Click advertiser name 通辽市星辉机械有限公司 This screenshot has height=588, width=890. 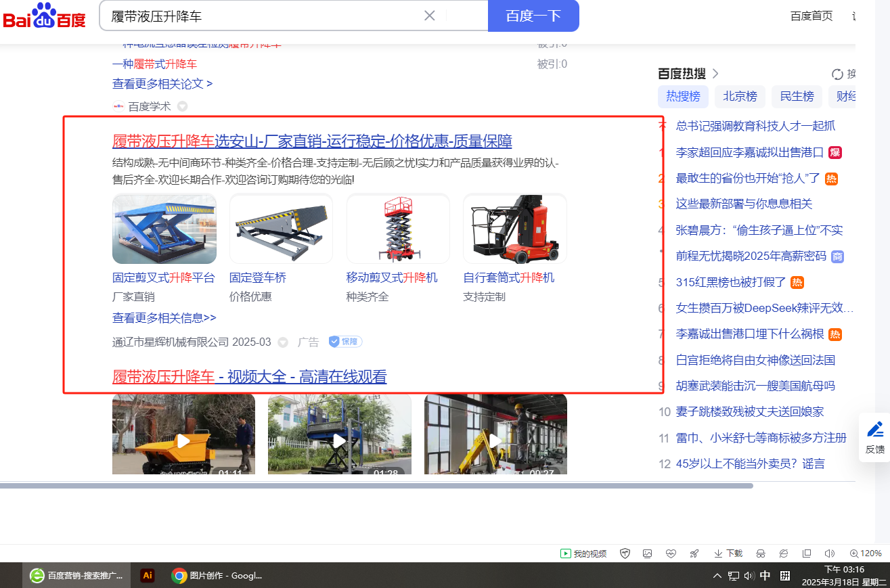click(x=171, y=342)
